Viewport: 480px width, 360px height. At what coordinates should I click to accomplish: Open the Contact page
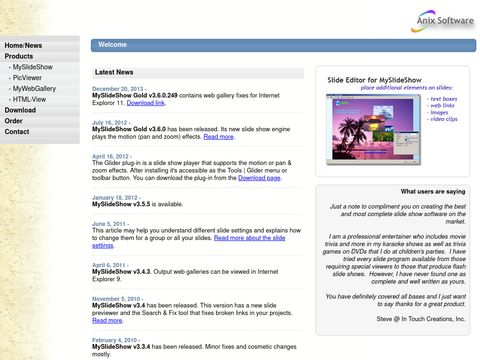(x=17, y=132)
